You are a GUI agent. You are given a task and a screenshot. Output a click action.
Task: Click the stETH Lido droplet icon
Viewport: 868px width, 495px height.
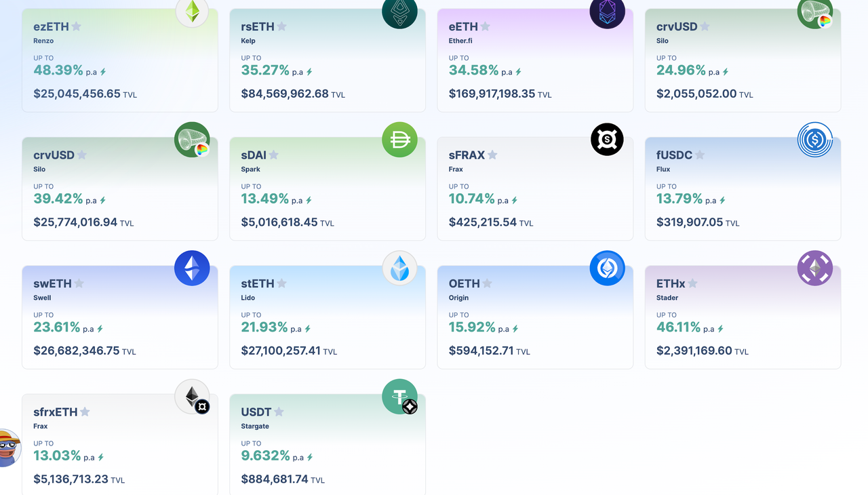click(400, 268)
